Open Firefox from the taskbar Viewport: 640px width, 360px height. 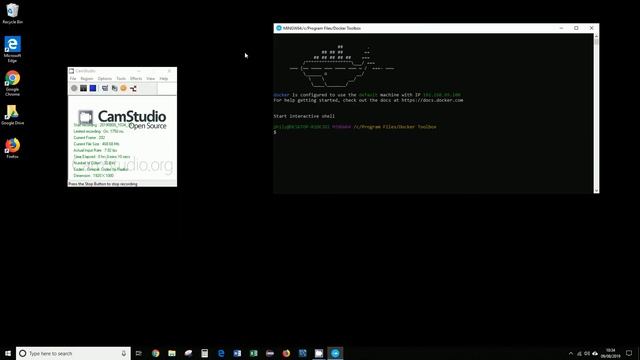286,353
